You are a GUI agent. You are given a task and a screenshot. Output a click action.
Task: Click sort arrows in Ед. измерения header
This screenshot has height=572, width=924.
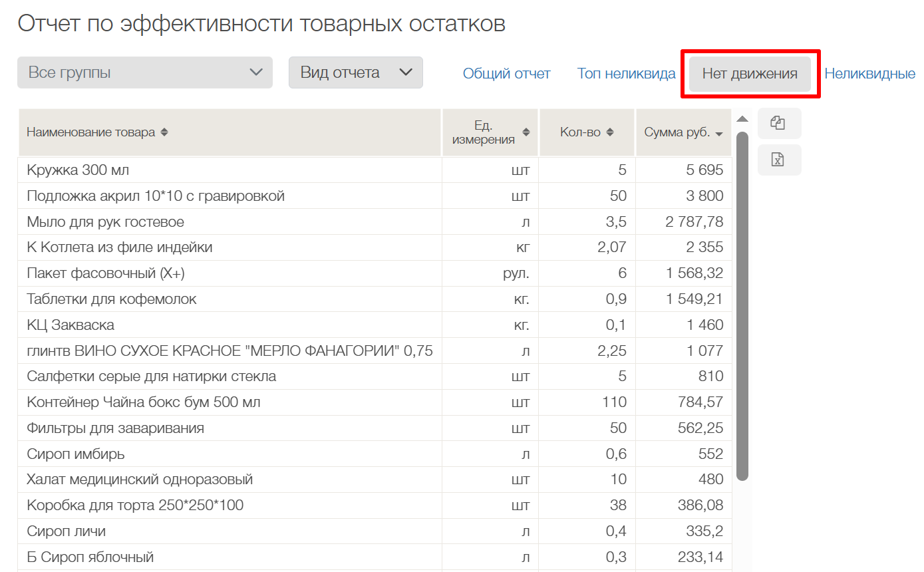tap(526, 132)
